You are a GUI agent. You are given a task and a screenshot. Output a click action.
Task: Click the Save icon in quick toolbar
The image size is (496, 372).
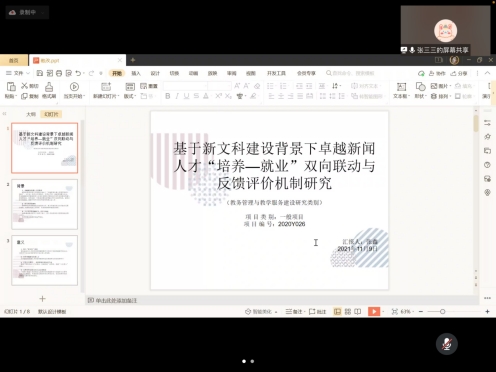39,73
